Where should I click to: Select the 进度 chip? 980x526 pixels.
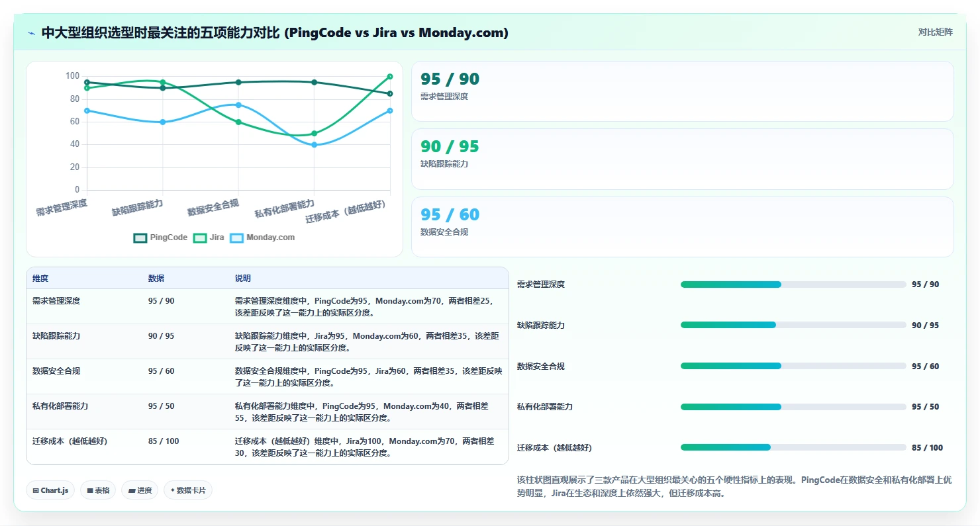pos(140,490)
